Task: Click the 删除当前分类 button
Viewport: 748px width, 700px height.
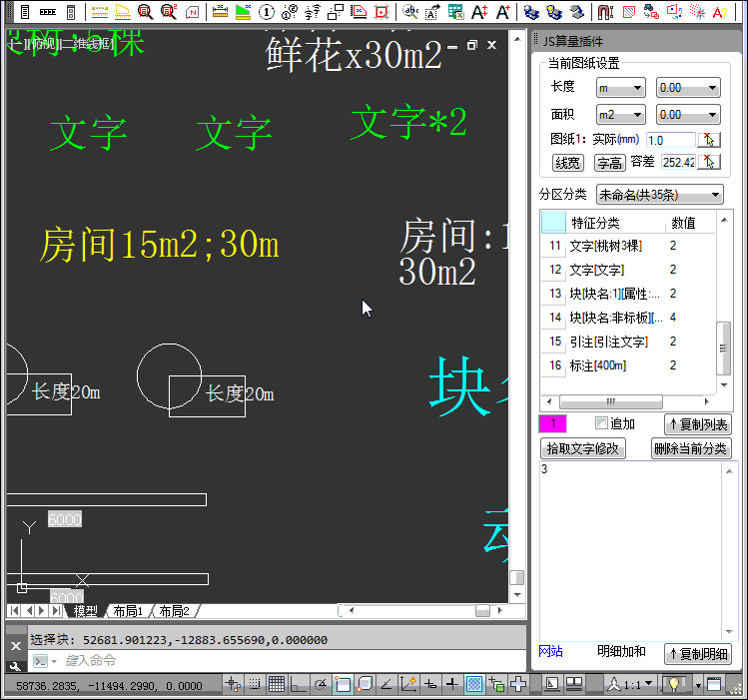Action: pyautogui.click(x=691, y=448)
